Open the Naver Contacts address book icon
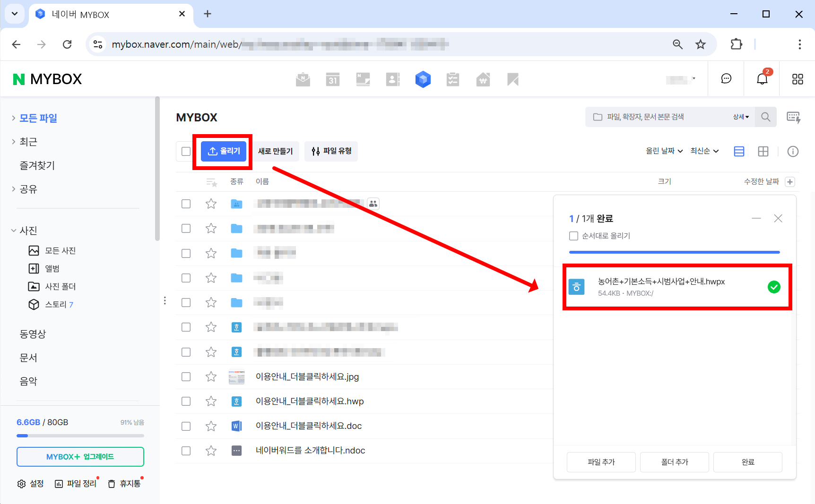 pos(393,79)
